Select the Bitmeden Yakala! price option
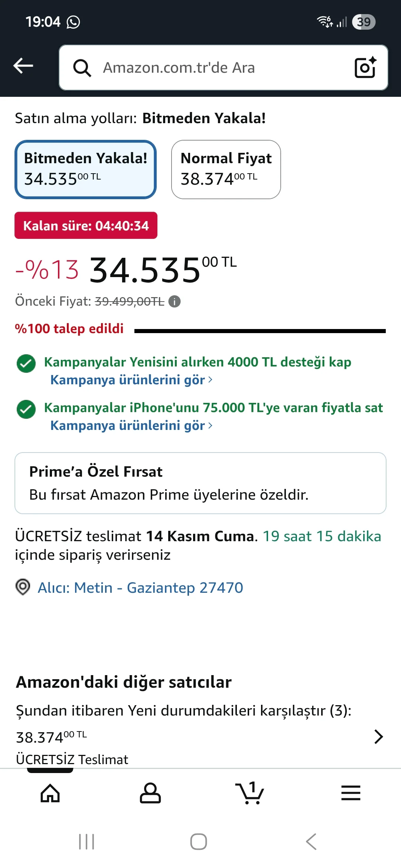 (85, 169)
